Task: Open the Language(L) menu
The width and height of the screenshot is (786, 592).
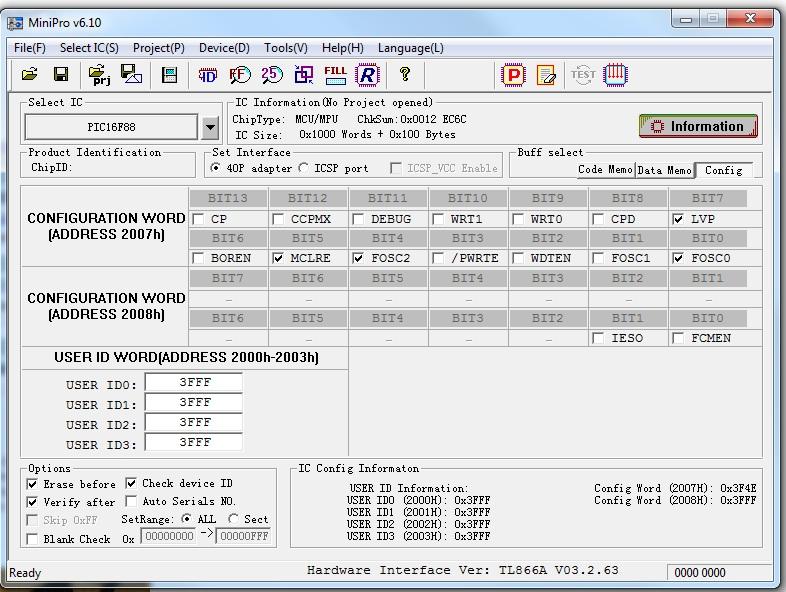Action: (x=411, y=48)
